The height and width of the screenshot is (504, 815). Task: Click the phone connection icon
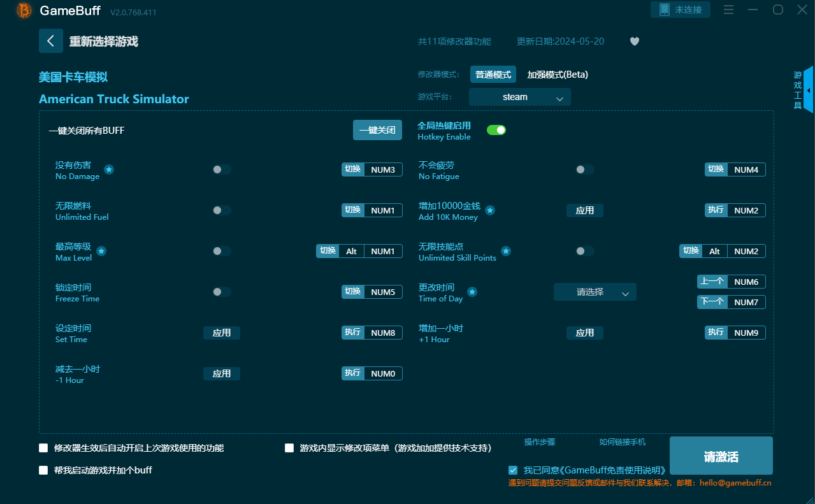(x=665, y=10)
